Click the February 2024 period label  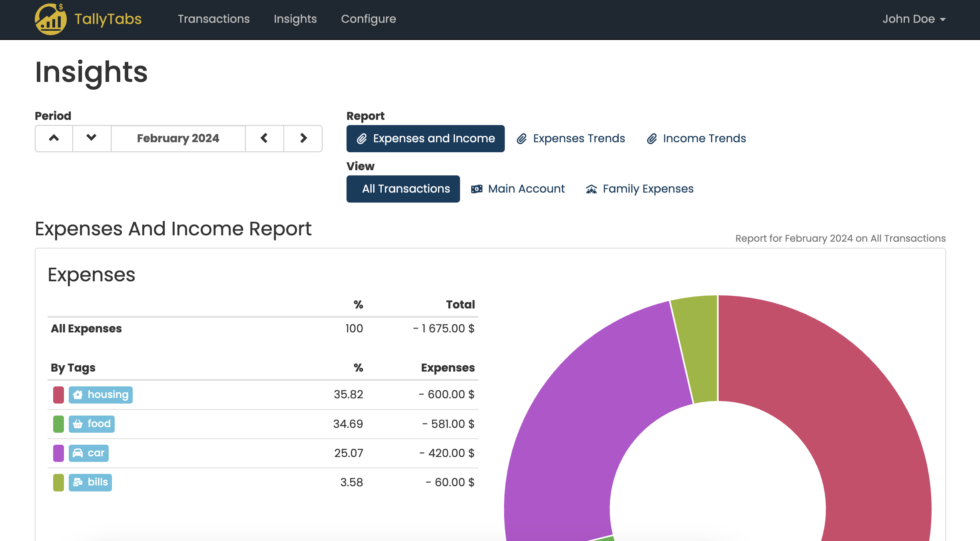(178, 138)
